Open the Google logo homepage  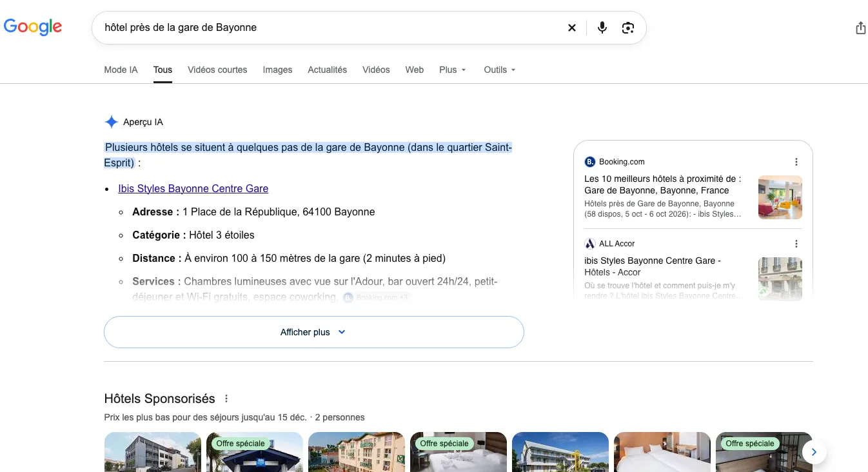pyautogui.click(x=33, y=27)
